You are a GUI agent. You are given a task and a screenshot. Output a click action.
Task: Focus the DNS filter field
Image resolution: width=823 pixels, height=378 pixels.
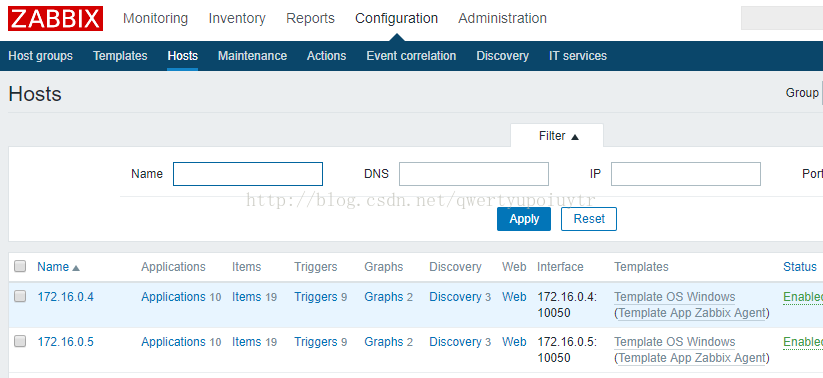(x=473, y=174)
